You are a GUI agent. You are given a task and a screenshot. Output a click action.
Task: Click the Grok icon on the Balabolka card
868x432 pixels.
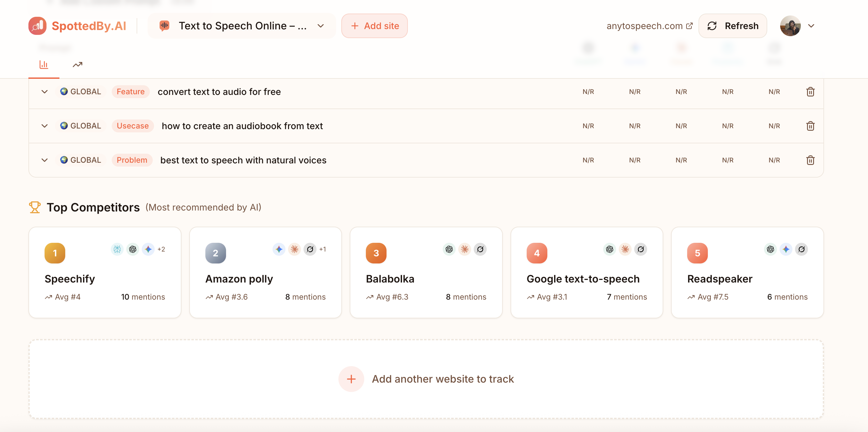click(480, 249)
